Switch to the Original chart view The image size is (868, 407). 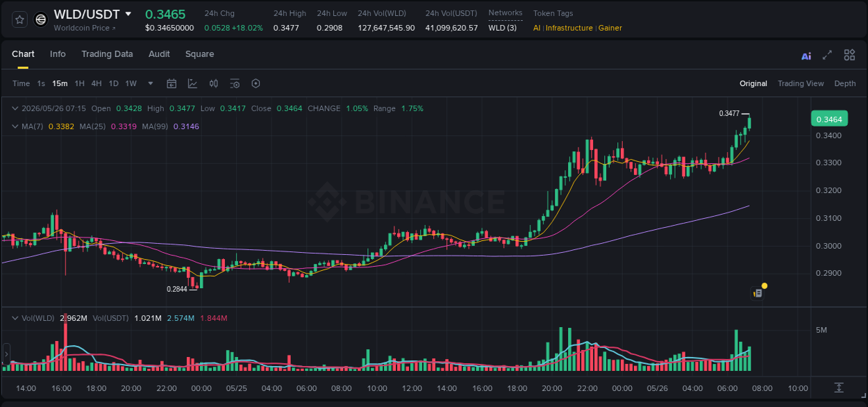pyautogui.click(x=753, y=83)
